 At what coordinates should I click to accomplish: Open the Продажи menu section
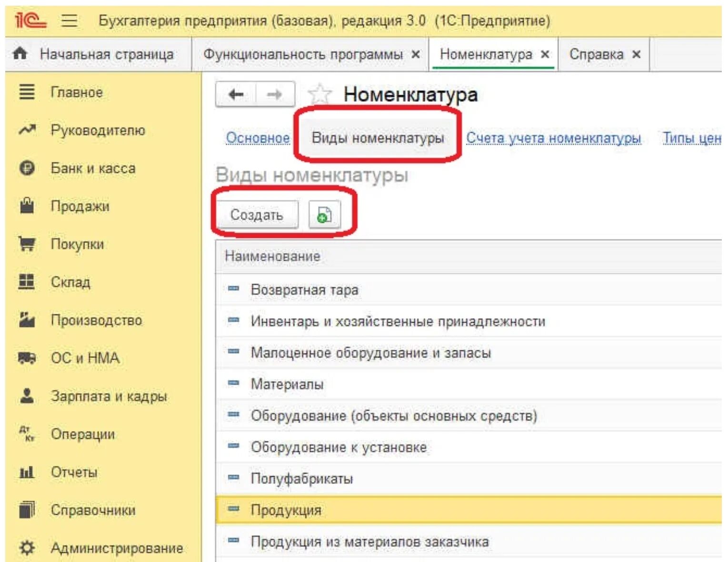click(80, 206)
